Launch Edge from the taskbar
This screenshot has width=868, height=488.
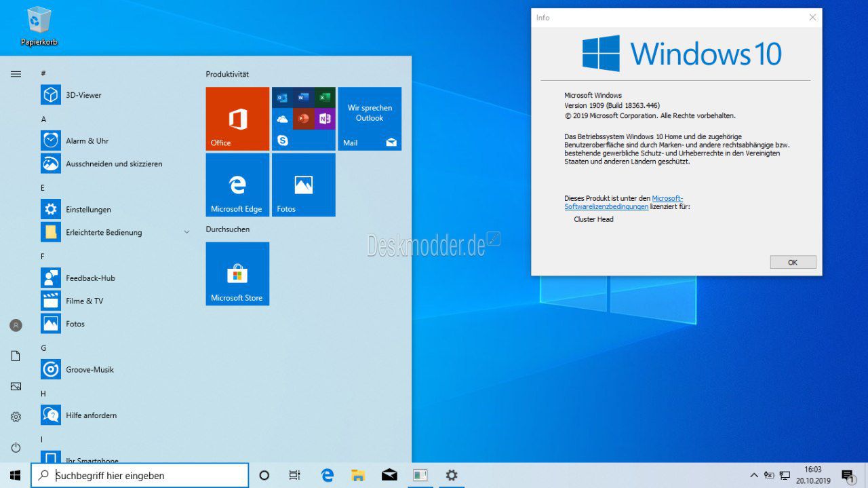pos(327,475)
